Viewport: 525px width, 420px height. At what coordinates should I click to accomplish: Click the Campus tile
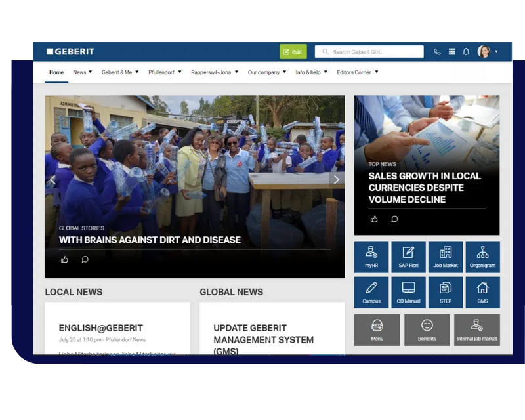[371, 292]
